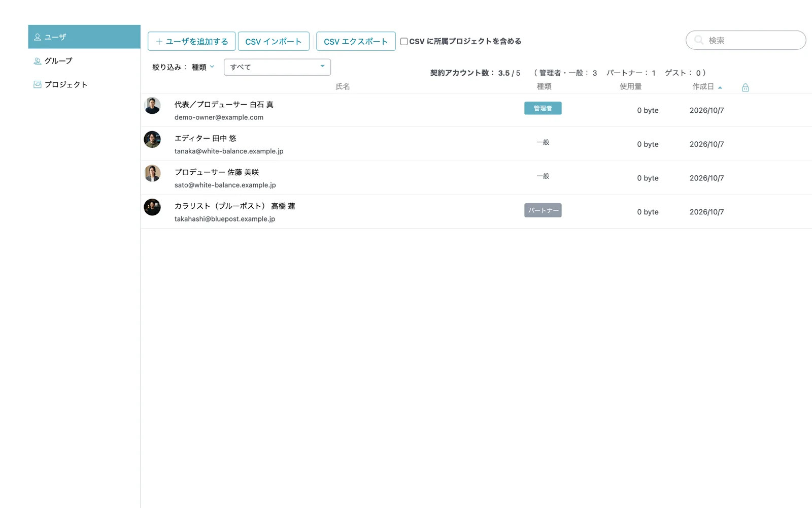Screen dimensions: 812x508
Task: Click CSV エクスポート button
Action: pos(356,41)
